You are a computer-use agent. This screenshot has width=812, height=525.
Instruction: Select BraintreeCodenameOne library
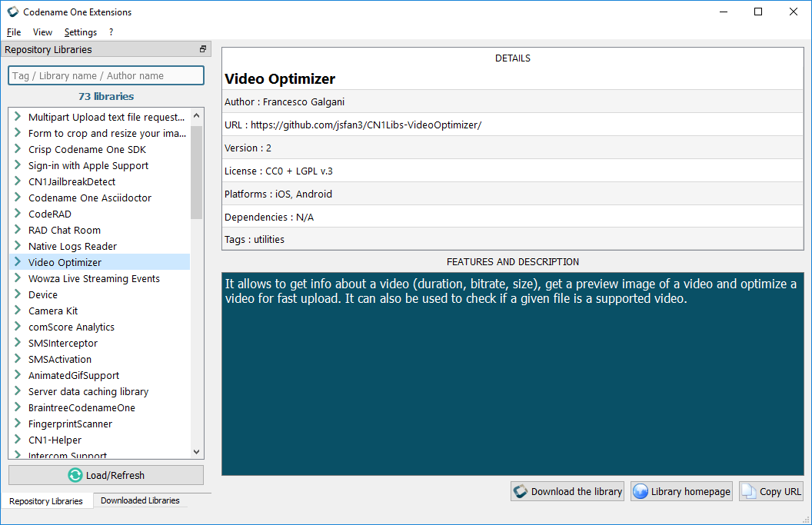[x=82, y=407]
